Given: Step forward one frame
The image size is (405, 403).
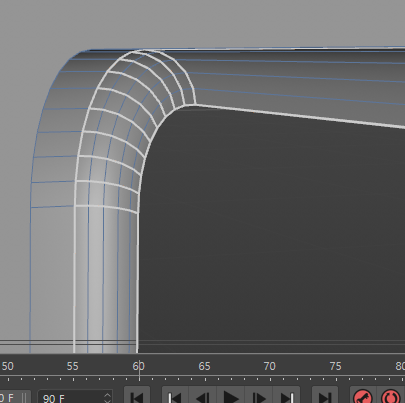Looking at the screenshot, I should tap(259, 396).
